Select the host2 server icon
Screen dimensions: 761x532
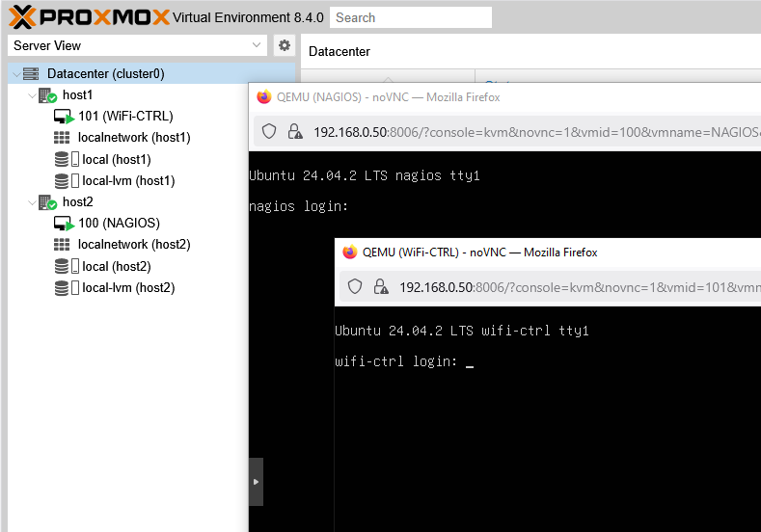47,202
